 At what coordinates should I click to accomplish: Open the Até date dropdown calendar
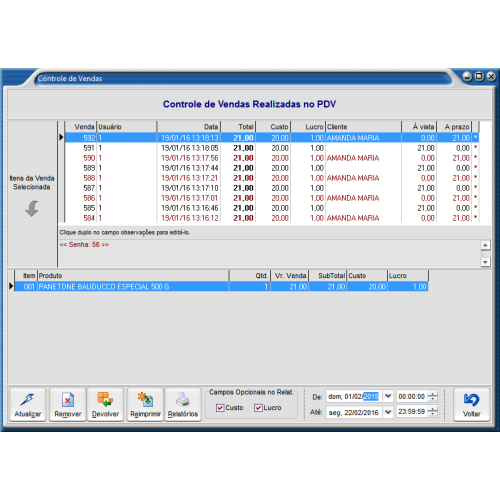point(388,412)
